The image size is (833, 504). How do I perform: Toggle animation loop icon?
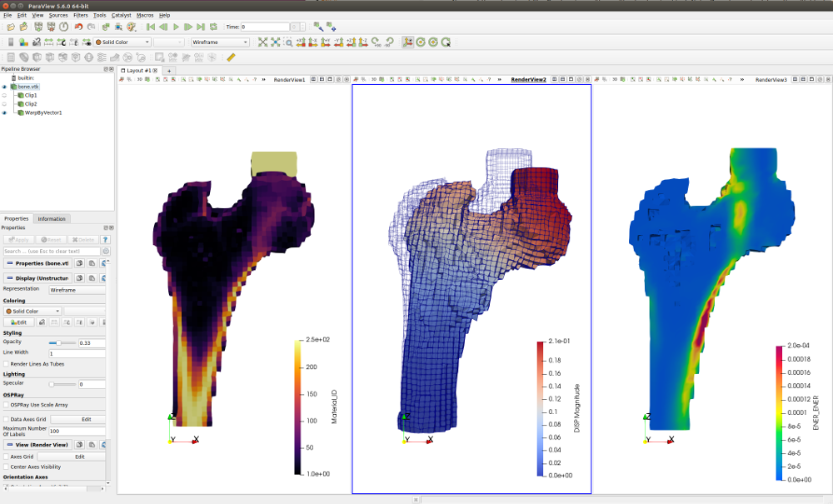pyautogui.click(x=213, y=27)
